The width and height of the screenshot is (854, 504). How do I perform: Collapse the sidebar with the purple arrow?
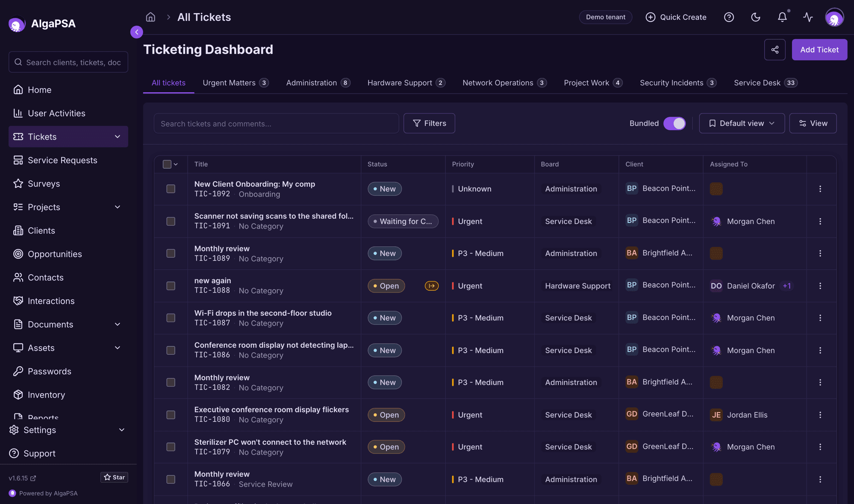coord(137,32)
